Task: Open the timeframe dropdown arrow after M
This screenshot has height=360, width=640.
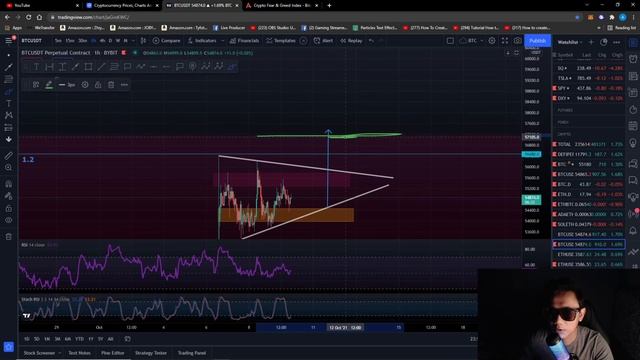Action: 132,41
